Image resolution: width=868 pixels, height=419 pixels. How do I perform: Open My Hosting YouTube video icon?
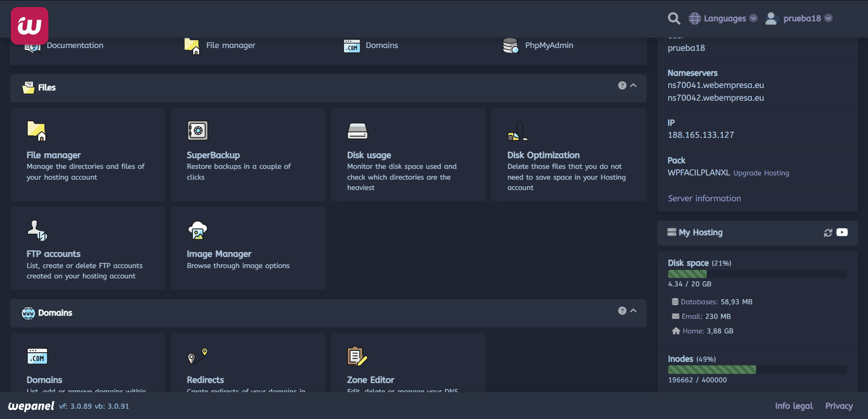tap(842, 232)
